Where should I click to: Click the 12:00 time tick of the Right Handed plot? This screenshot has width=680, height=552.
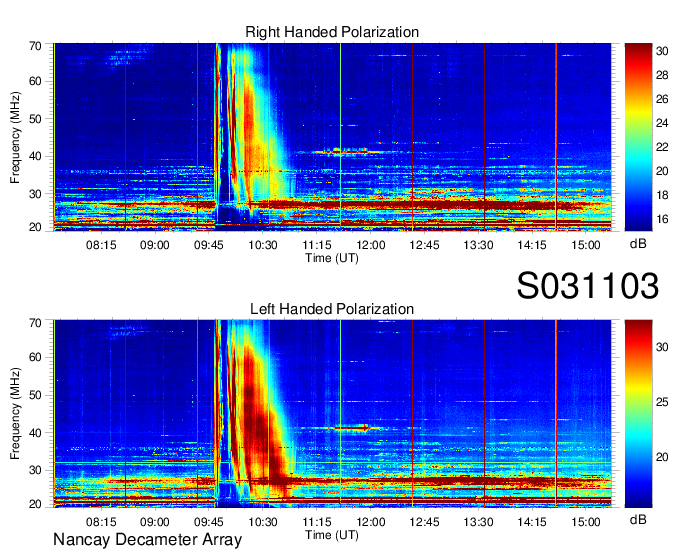[x=371, y=245]
